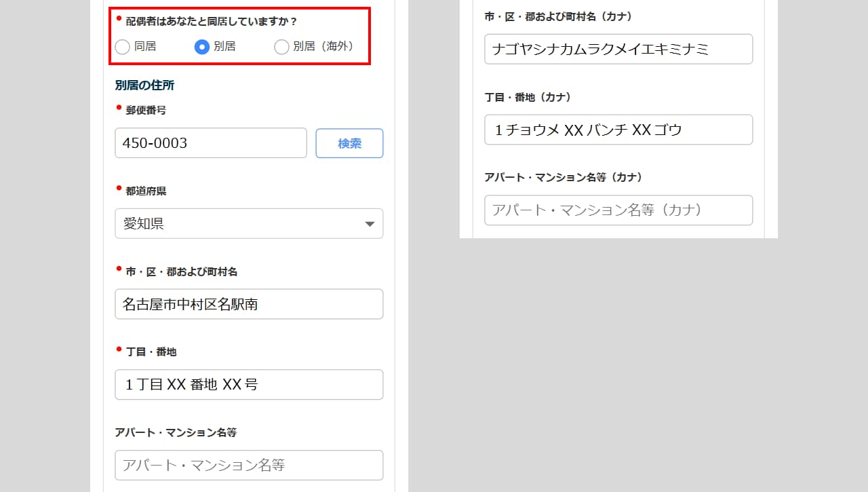Click the empty アパート・マンション名等（カナ） field
868x492 pixels.
click(x=618, y=210)
